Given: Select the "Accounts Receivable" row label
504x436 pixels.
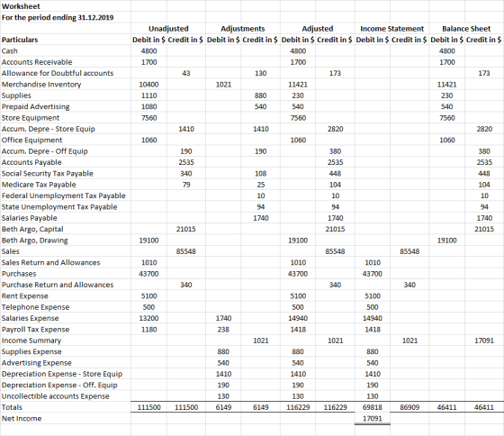Looking at the screenshot, I should point(37,62).
